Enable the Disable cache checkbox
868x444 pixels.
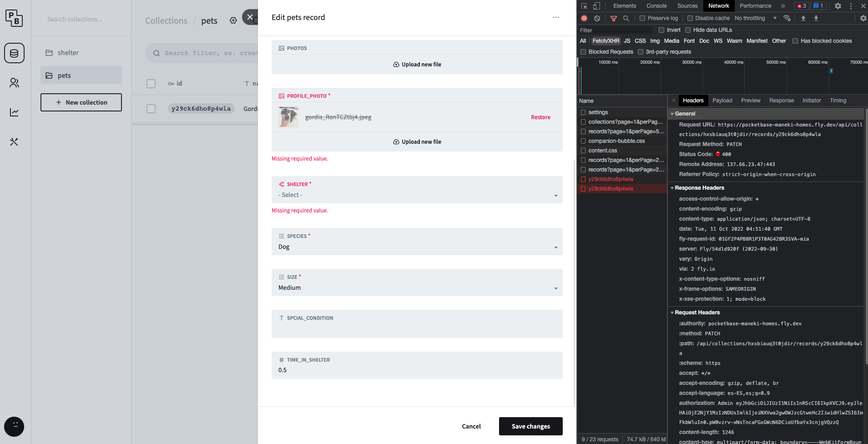(x=690, y=18)
